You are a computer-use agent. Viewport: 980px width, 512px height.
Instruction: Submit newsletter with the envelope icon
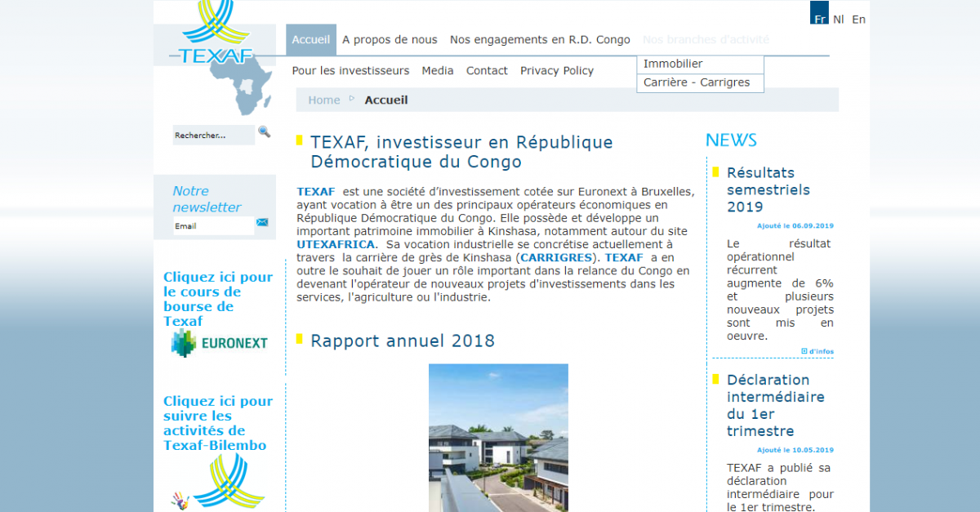pos(262,222)
